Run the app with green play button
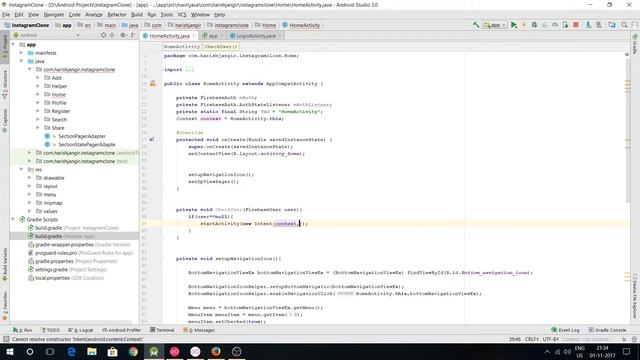 pos(514,25)
